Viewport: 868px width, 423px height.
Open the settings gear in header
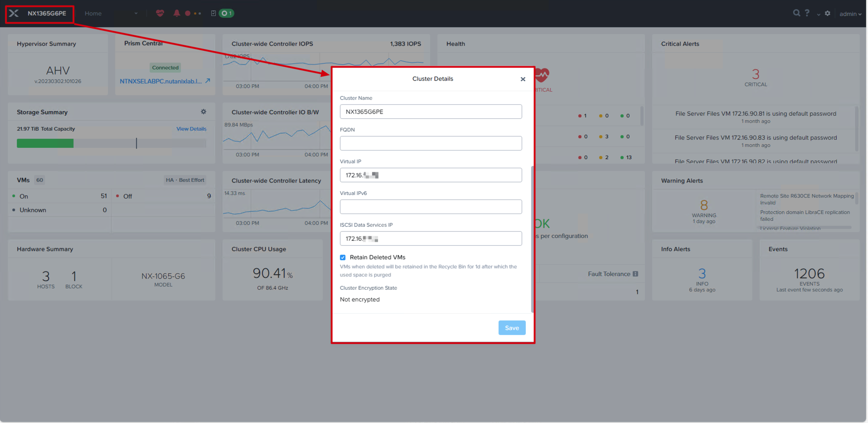tap(828, 13)
